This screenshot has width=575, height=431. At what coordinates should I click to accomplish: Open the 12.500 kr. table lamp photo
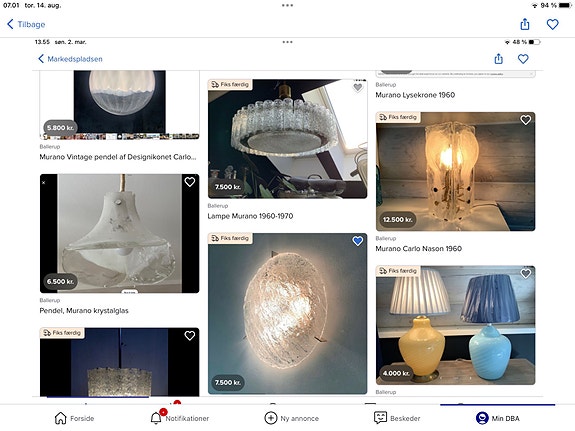455,171
